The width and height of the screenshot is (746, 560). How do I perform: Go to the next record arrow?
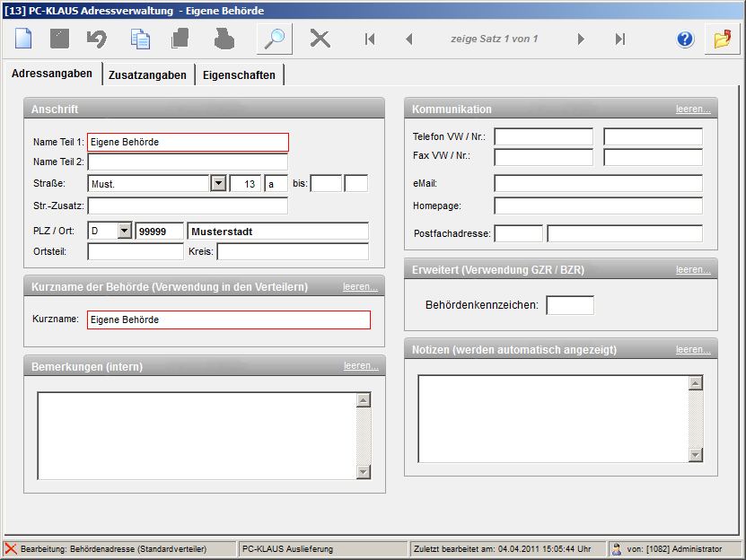pyautogui.click(x=581, y=39)
